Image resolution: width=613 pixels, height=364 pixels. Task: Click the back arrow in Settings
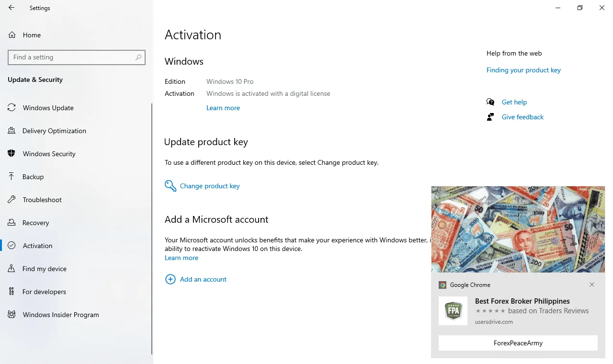[x=11, y=8]
